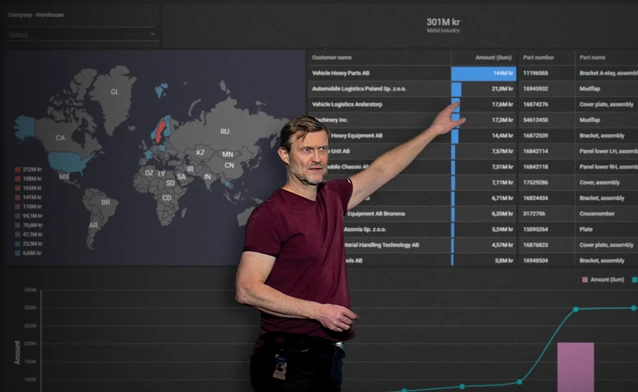Click the 141M kr legend color swatch
The width and height of the screenshot is (638, 392).
(x=17, y=197)
